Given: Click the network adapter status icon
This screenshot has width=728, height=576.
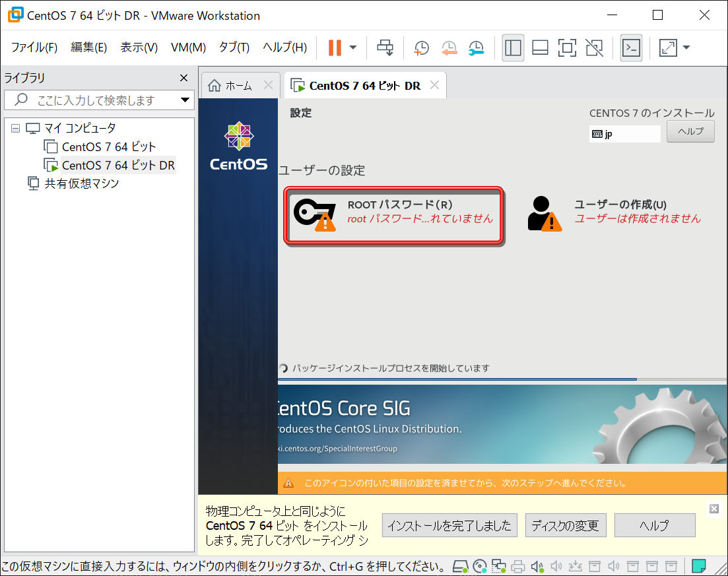Looking at the screenshot, I should pos(498,566).
